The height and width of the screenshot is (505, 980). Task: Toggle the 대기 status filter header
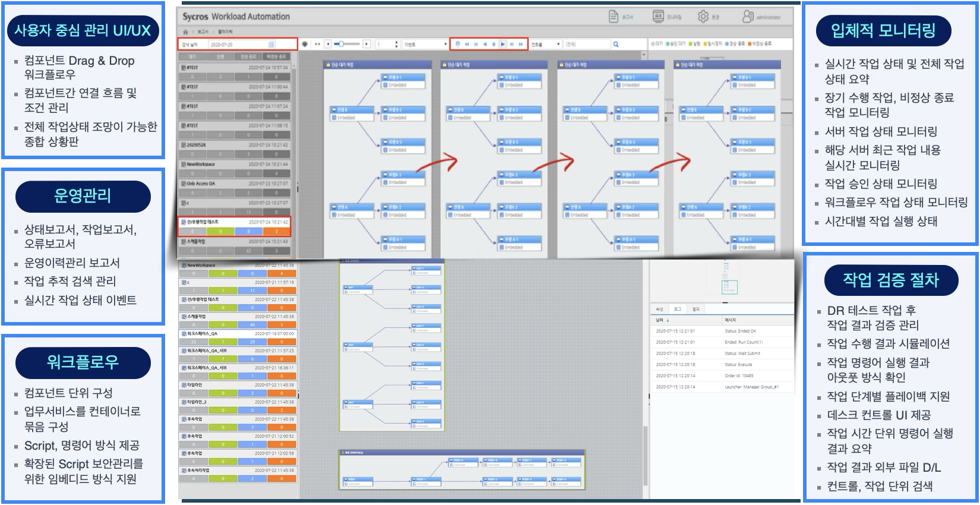(x=192, y=56)
